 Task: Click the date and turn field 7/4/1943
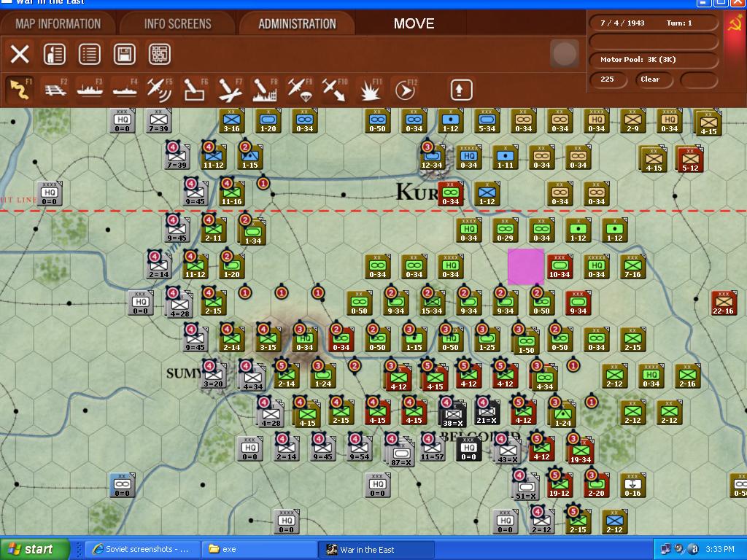(x=654, y=23)
